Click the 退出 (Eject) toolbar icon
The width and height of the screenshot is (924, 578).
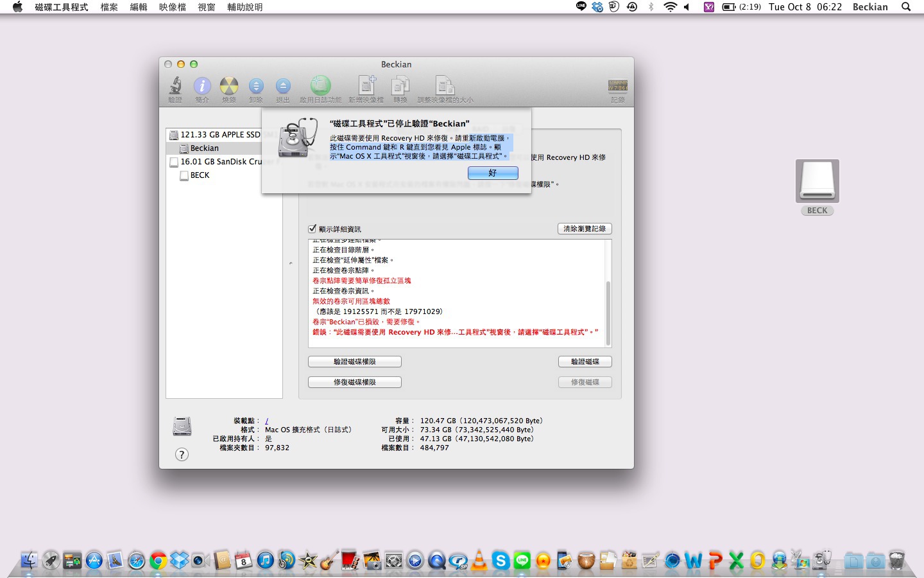click(283, 89)
